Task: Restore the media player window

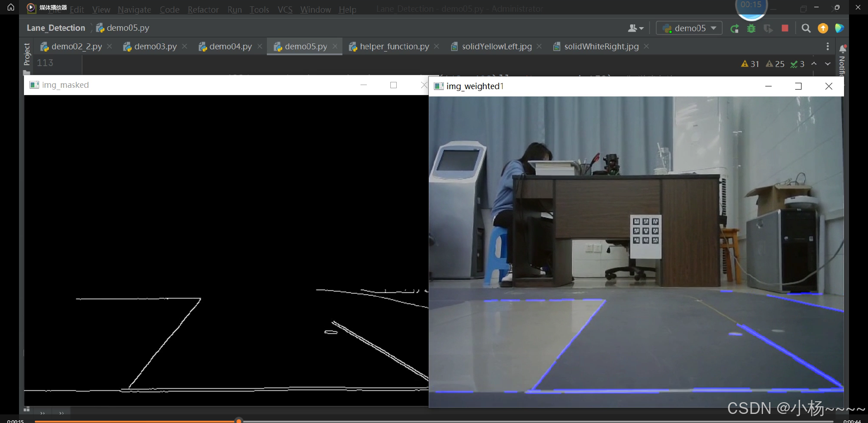Action: [837, 7]
